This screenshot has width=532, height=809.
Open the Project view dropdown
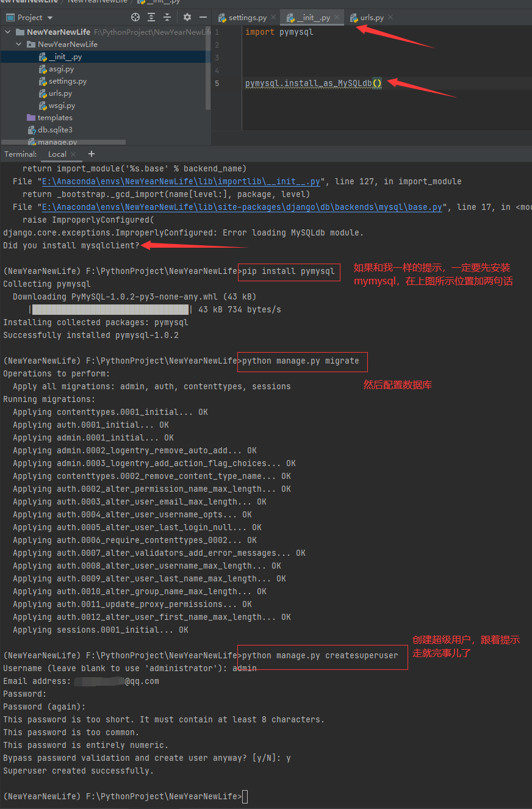point(31,18)
